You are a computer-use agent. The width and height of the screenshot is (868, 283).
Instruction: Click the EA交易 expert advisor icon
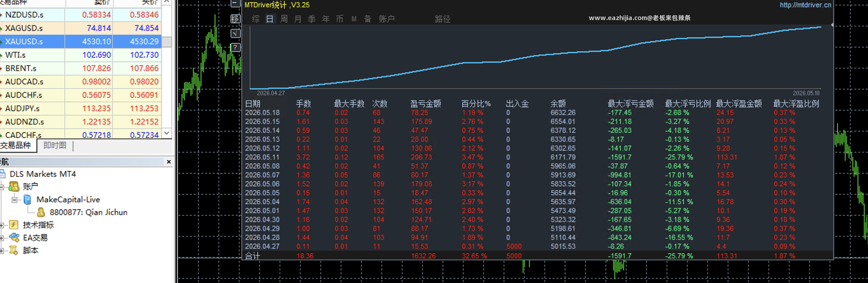pyautogui.click(x=14, y=238)
